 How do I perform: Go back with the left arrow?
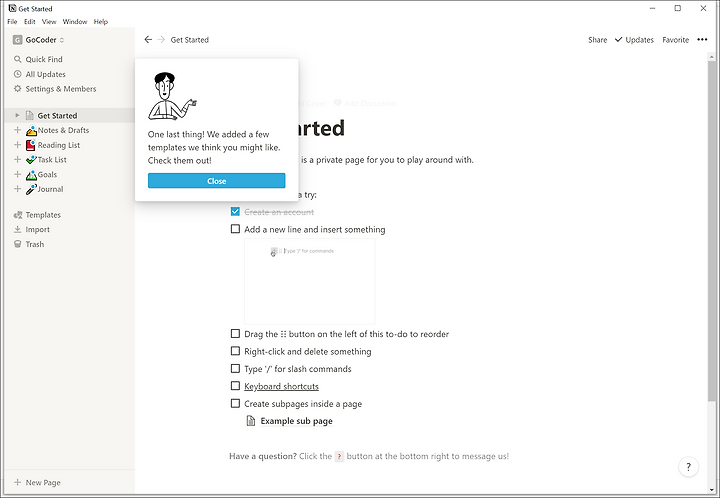[148, 39]
